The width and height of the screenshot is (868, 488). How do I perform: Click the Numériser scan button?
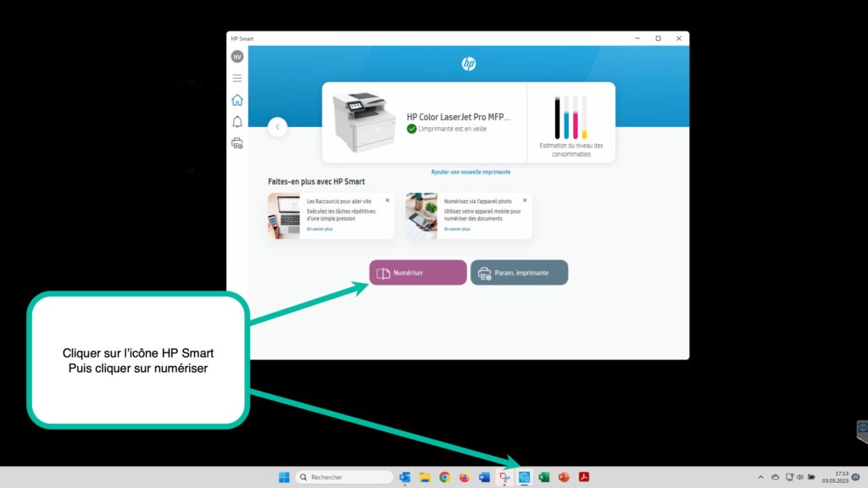point(418,273)
